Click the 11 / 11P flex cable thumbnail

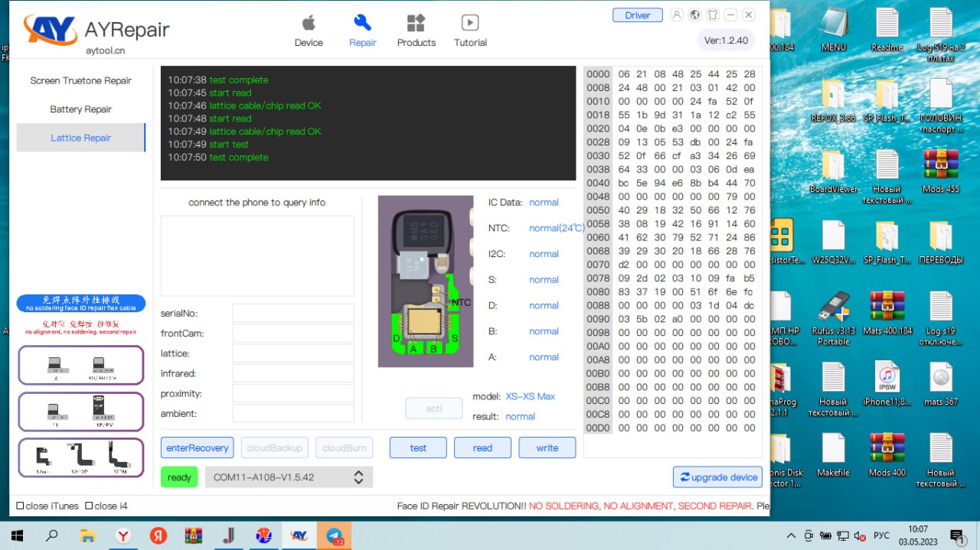pos(80,411)
